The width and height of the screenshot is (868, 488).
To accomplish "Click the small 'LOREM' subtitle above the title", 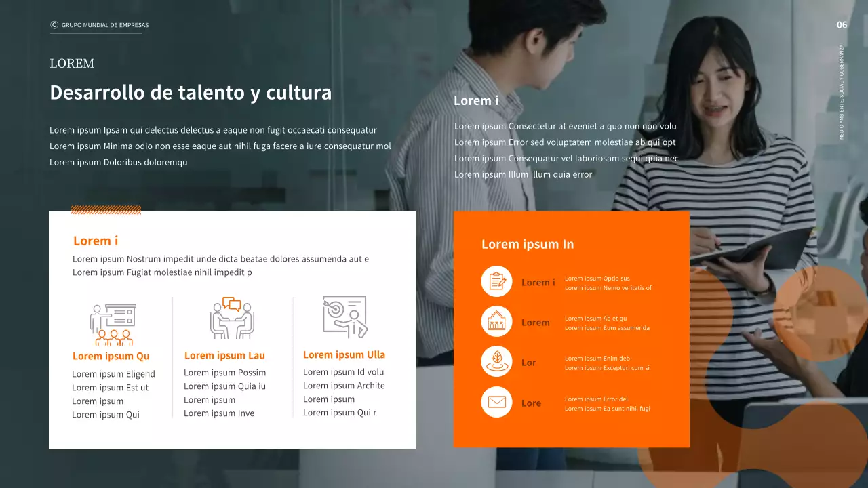I will pos(72,64).
